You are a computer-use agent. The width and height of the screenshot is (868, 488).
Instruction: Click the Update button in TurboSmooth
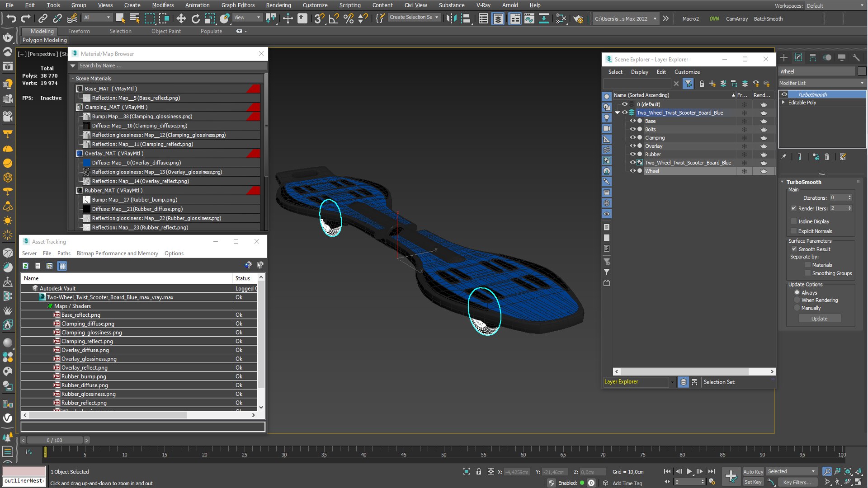coord(819,319)
